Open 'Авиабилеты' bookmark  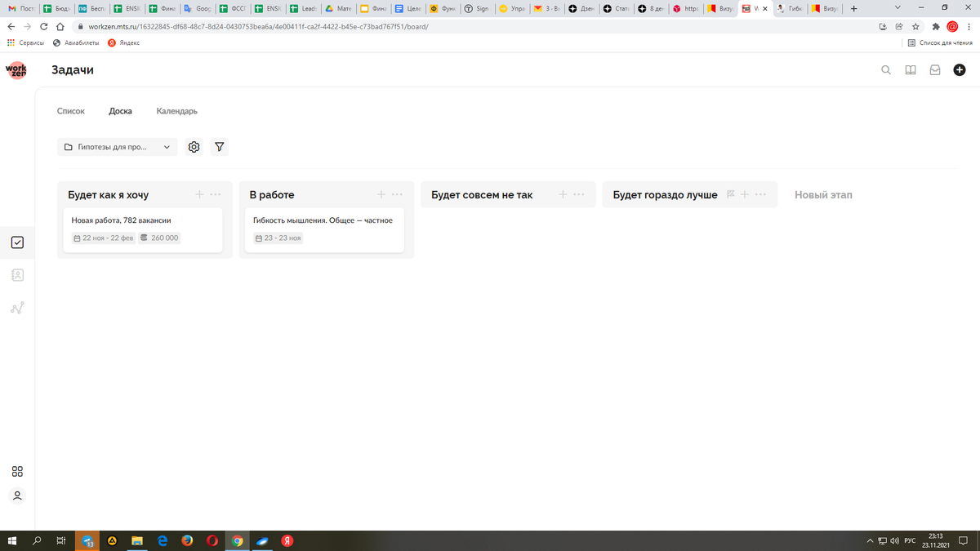(x=74, y=42)
